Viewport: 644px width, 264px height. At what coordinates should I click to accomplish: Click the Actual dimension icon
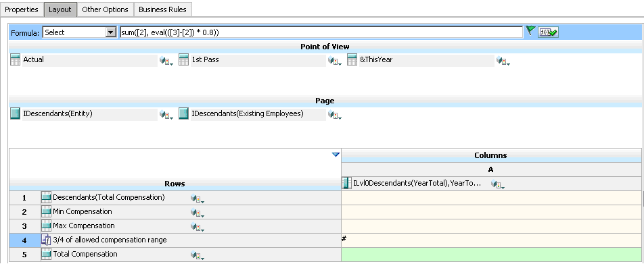[15, 60]
